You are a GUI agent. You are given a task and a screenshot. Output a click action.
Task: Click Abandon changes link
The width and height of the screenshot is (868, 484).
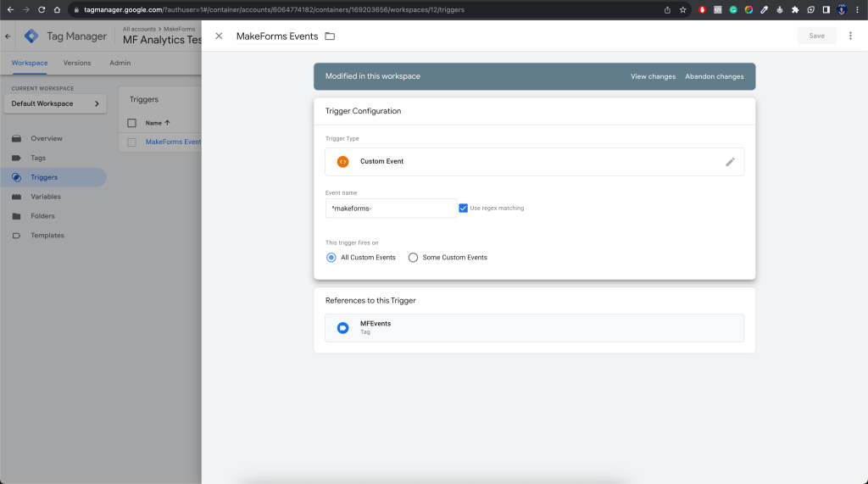click(714, 76)
